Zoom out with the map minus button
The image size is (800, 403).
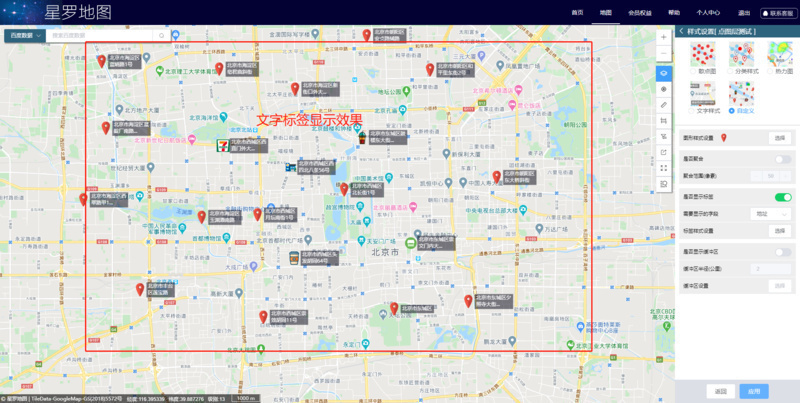point(664,53)
